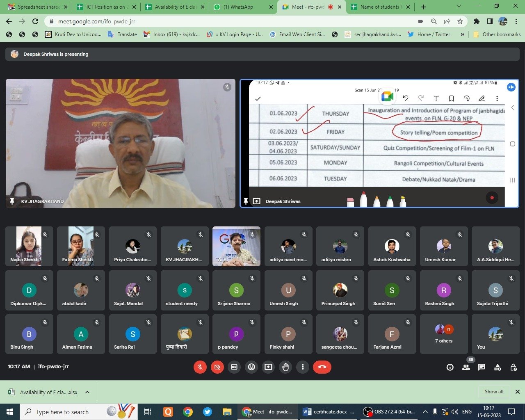Open chat with everyone panel
The height and width of the screenshot is (420, 525).
[482, 367]
